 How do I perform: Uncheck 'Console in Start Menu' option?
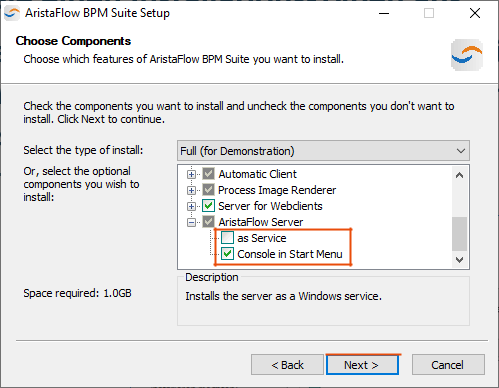[x=227, y=254]
